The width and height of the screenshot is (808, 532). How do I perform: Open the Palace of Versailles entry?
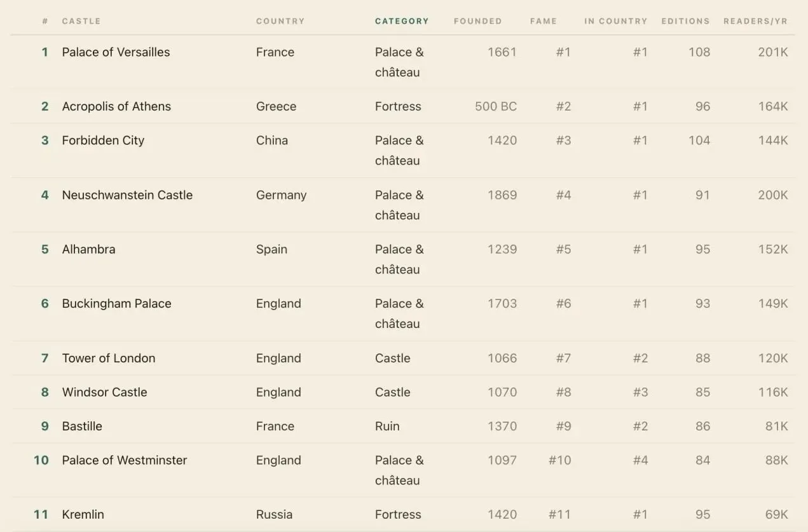pos(116,52)
